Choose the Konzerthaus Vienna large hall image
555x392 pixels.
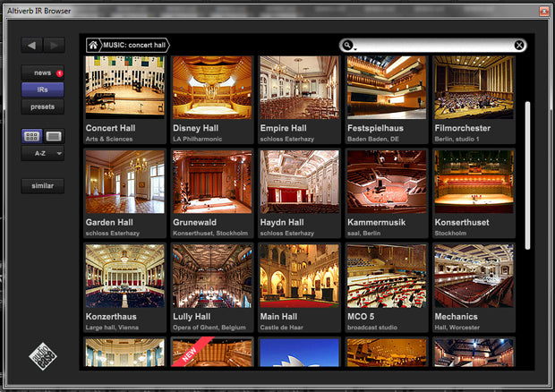pos(125,276)
